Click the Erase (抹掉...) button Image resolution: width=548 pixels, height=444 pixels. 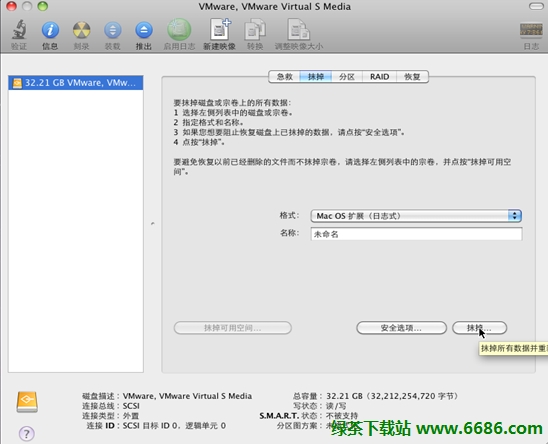coord(479,328)
